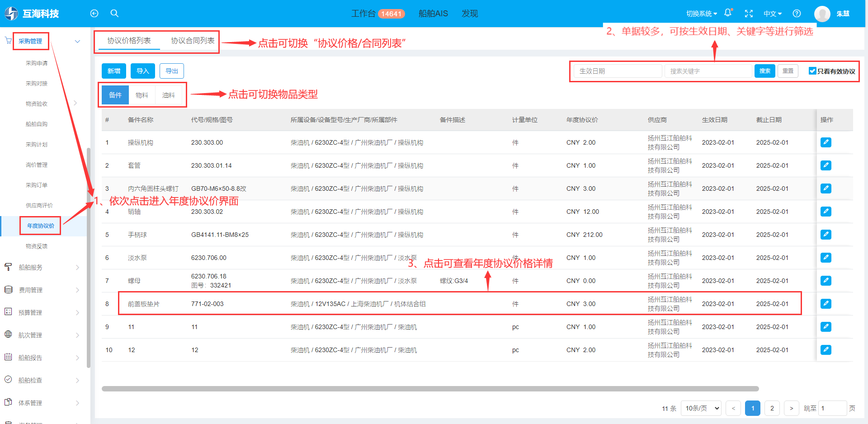The image size is (868, 424).
Task: Expand the 船舶服务 menu arrow
Action: click(x=77, y=268)
